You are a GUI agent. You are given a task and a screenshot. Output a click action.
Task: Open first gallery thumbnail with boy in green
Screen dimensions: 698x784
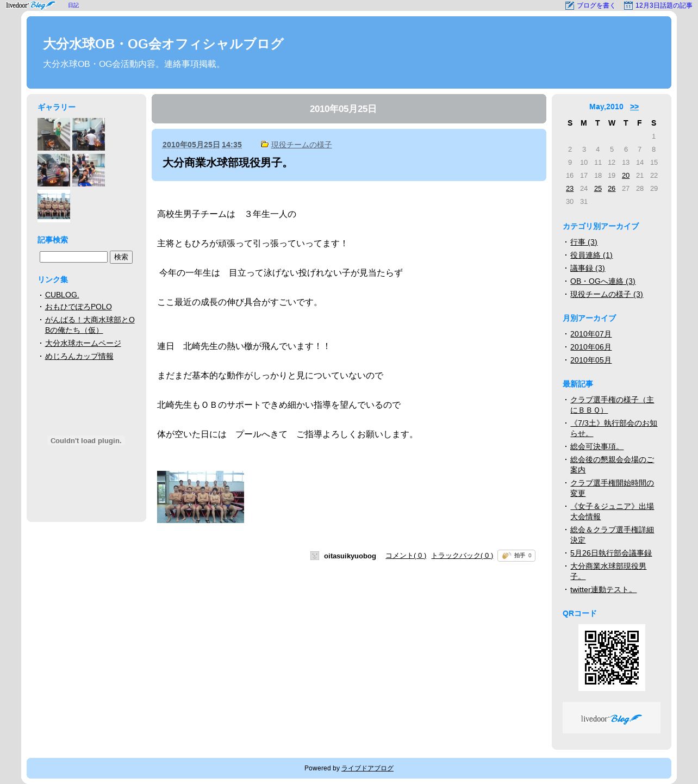(x=54, y=134)
